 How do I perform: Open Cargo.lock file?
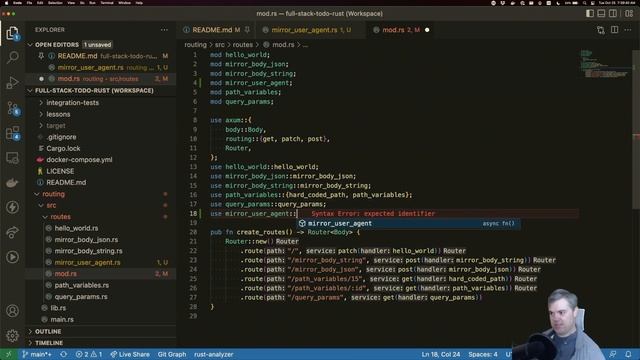(63, 149)
